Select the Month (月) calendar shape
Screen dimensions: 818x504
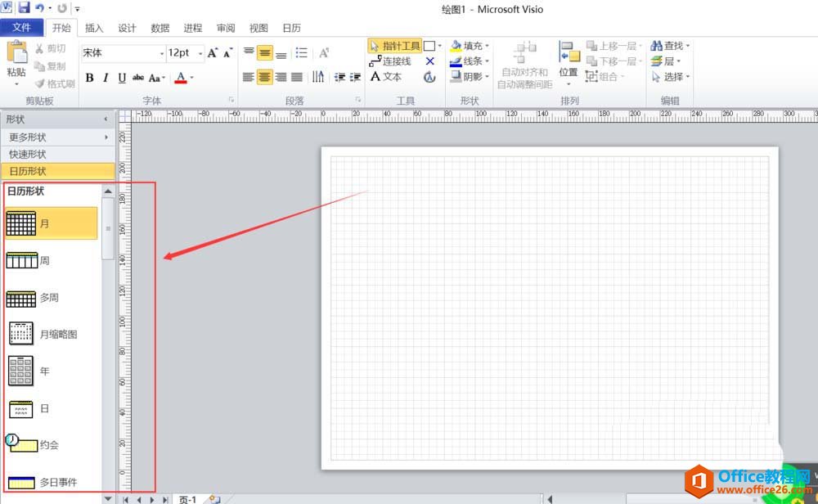tap(51, 223)
